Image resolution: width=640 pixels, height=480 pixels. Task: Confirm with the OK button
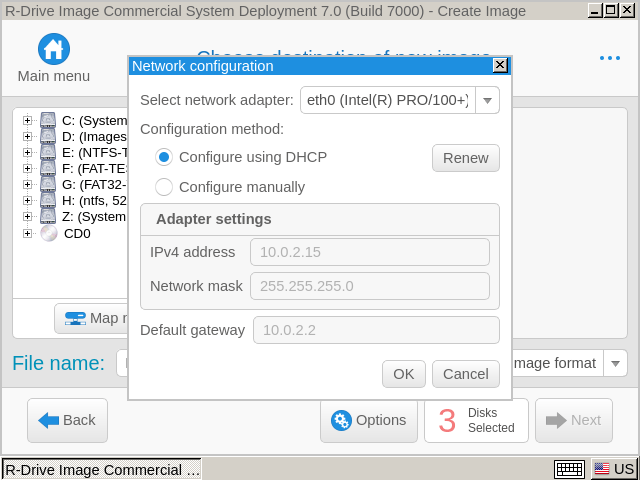tap(404, 374)
